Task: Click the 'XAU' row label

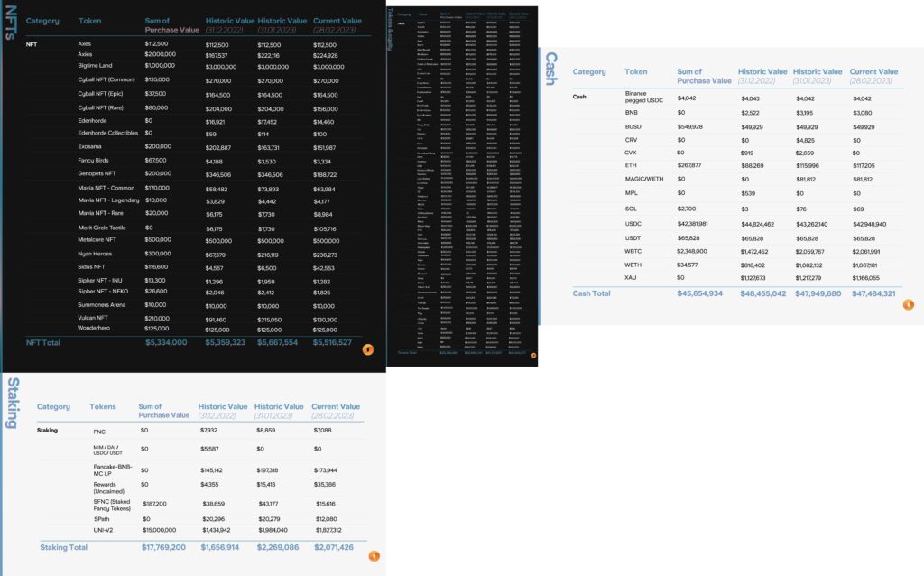Action: 631,278
